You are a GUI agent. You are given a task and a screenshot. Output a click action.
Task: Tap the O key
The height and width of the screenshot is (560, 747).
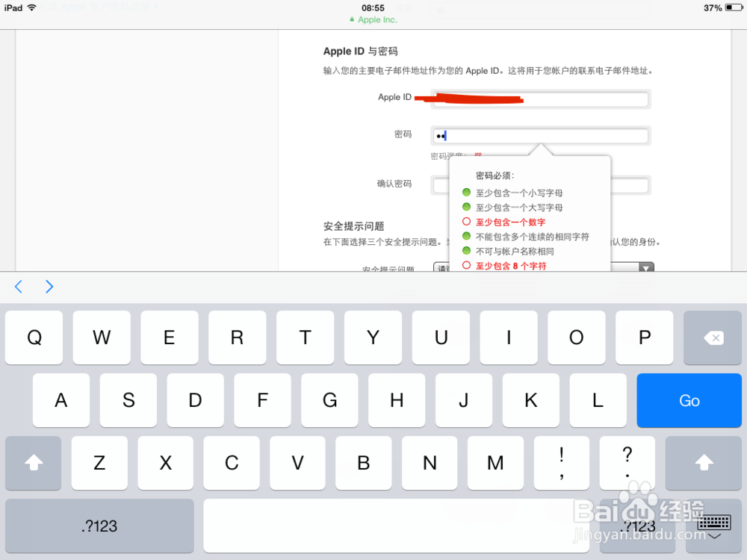coord(577,337)
